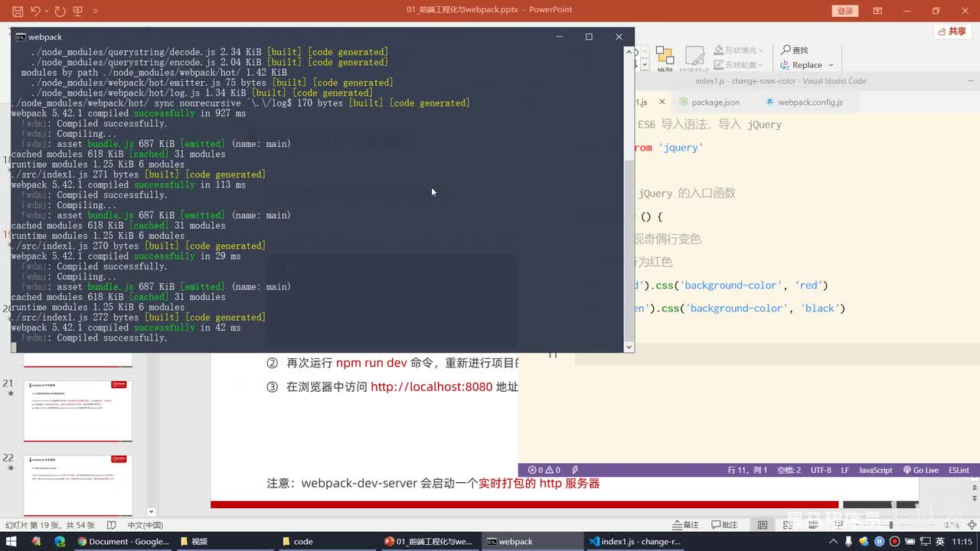This screenshot has width=980, height=551.
Task: Open 形状轮廓 shape outline dropdown
Action: pos(740,65)
